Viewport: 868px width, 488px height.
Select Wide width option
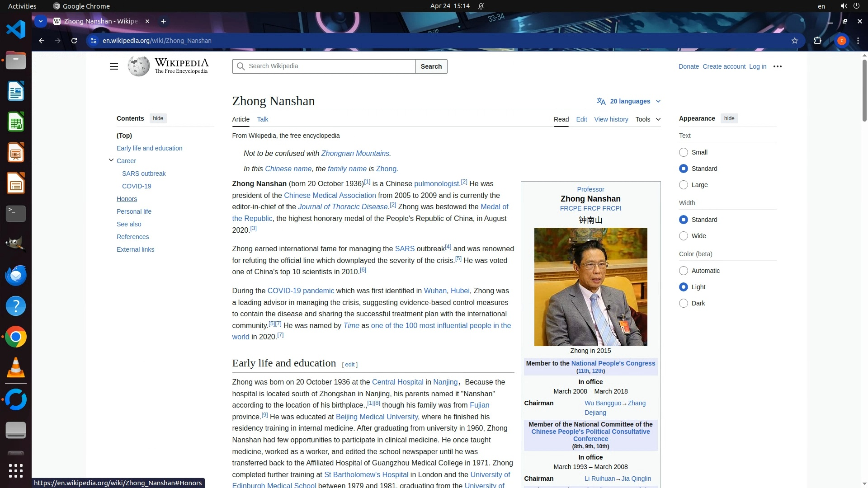(x=684, y=236)
